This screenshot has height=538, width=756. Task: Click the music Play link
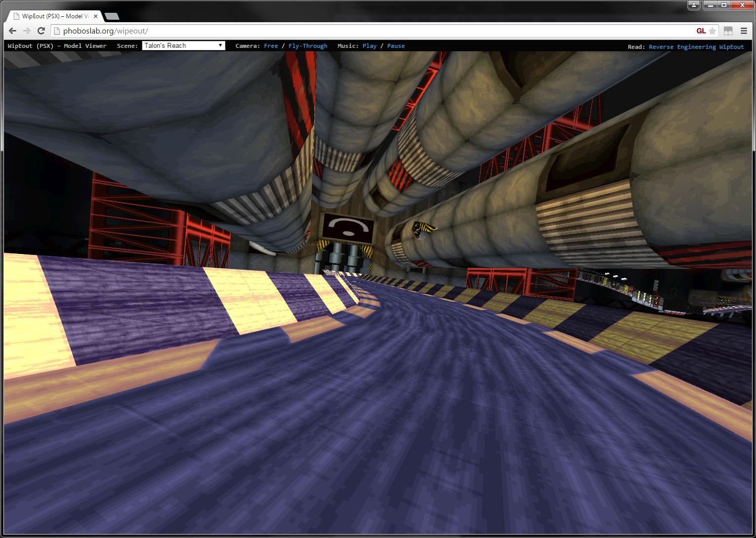369,46
